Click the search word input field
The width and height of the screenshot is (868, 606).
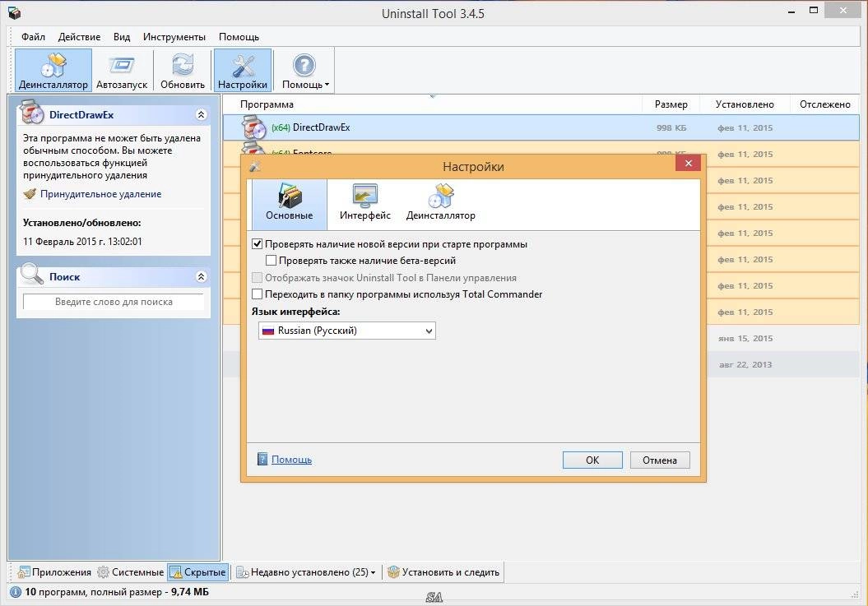click(114, 302)
